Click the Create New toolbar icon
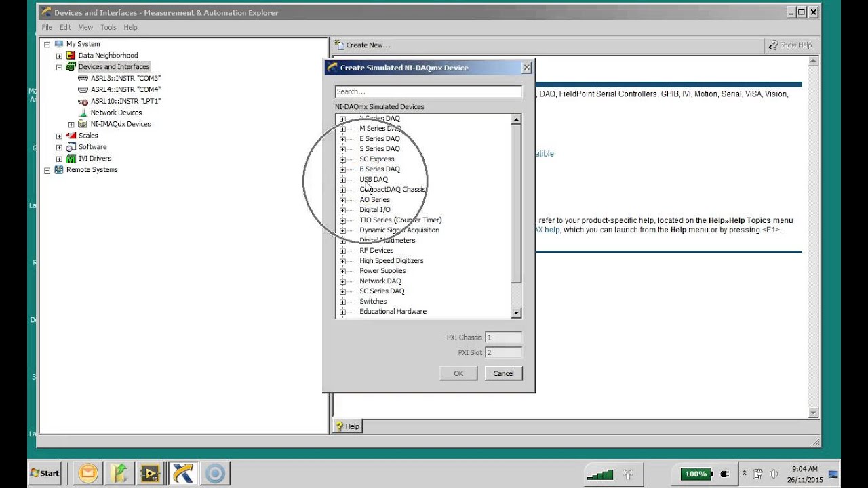Viewport: 868px width, 488px height. (340, 45)
